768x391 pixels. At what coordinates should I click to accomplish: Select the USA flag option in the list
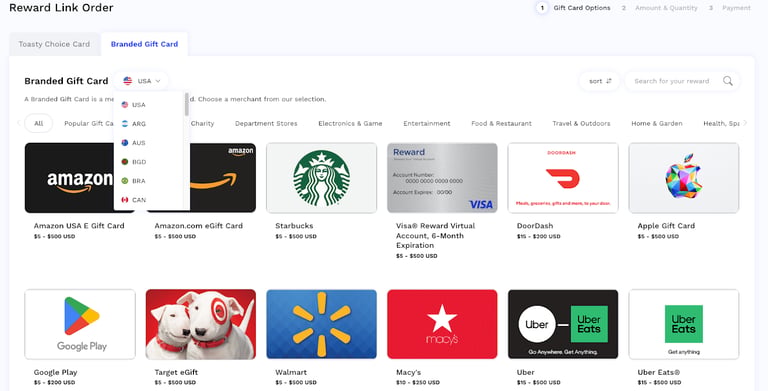click(x=133, y=104)
